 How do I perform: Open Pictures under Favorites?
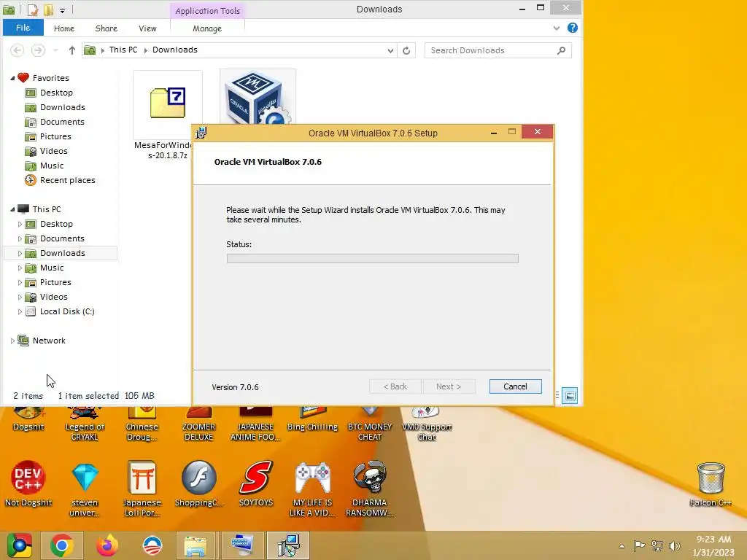tap(55, 136)
